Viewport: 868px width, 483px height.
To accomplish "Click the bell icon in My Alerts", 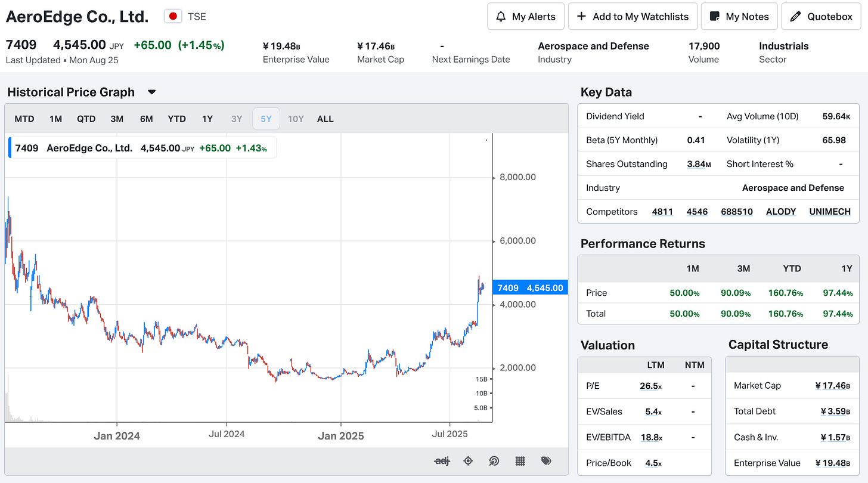I will [501, 17].
